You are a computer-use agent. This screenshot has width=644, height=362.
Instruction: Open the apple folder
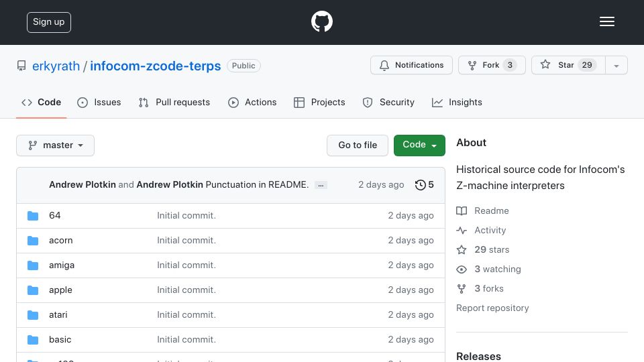(60, 290)
